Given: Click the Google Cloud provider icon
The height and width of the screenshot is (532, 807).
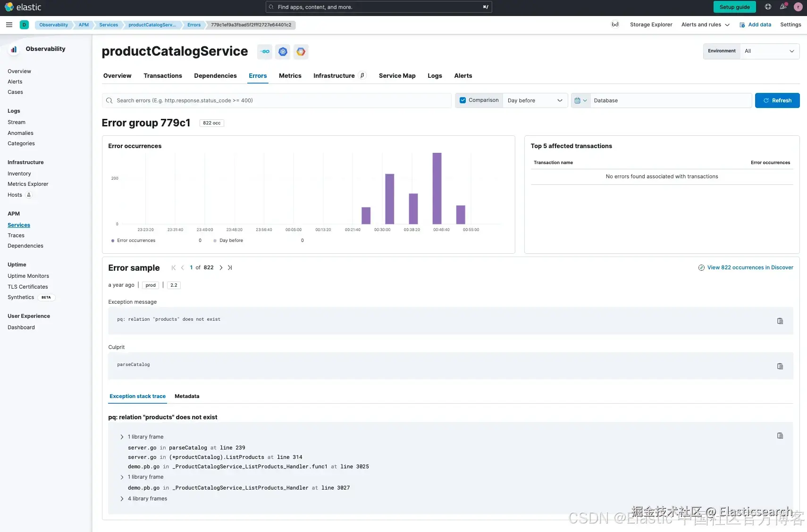Looking at the screenshot, I should point(301,52).
